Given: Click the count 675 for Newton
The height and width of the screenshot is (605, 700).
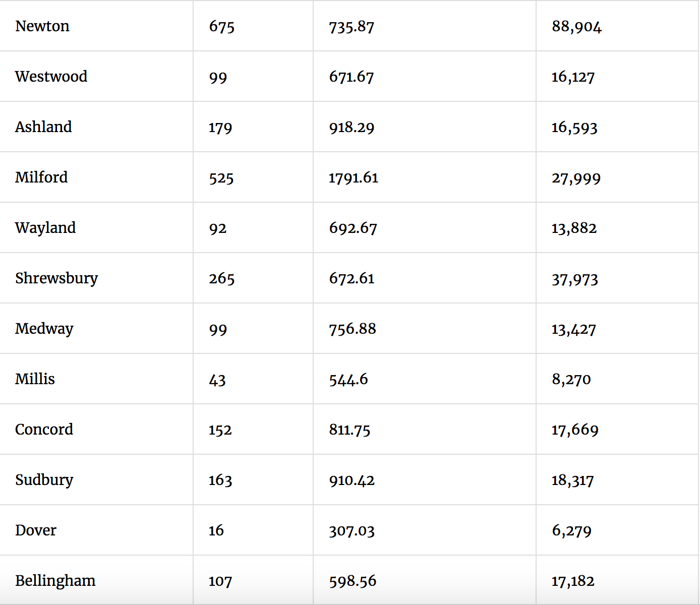Looking at the screenshot, I should (x=221, y=27).
